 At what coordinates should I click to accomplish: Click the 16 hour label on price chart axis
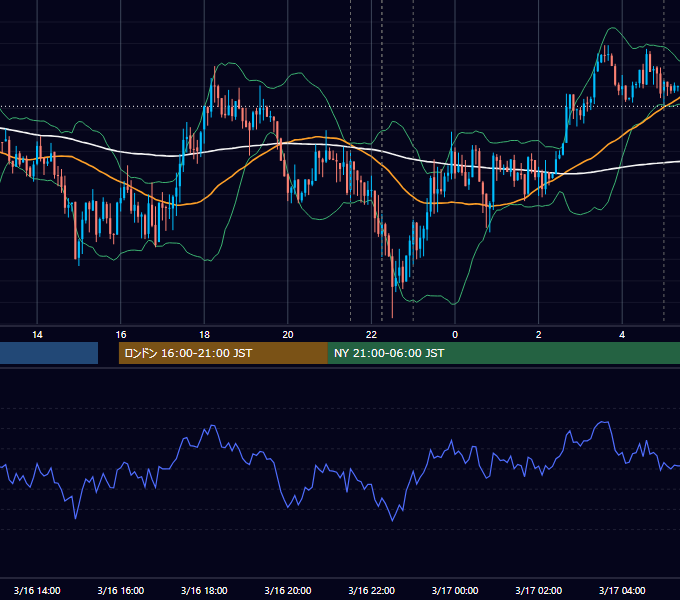[121, 335]
